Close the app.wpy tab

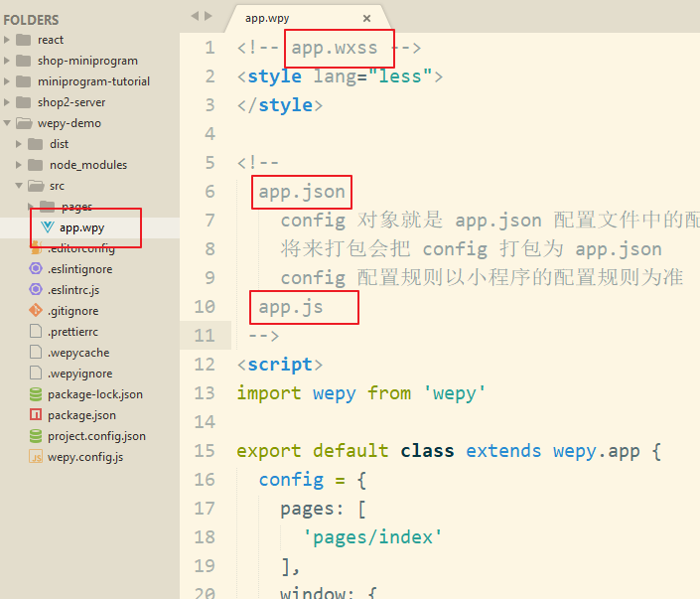(366, 18)
